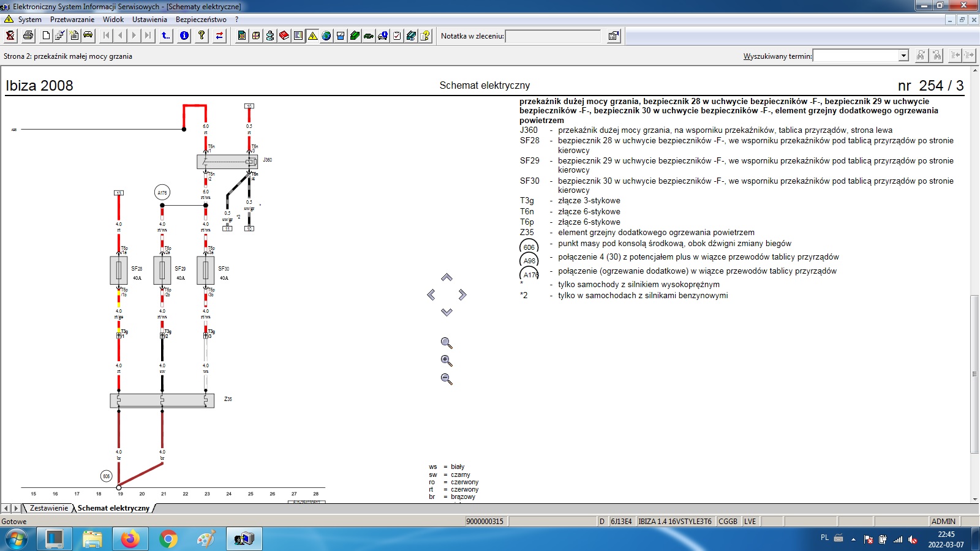Print the current wiring diagram
980x551 pixels.
pyautogui.click(x=28, y=36)
